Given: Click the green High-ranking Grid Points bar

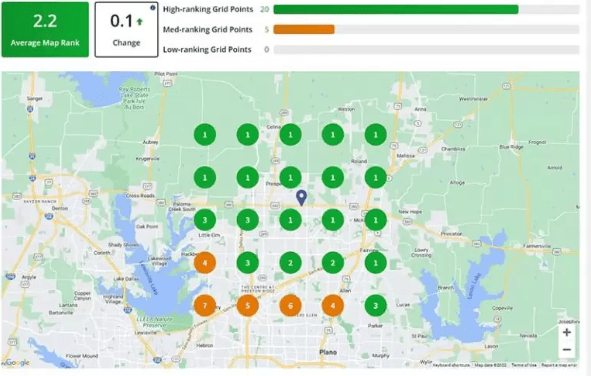Looking at the screenshot, I should tap(396, 9).
